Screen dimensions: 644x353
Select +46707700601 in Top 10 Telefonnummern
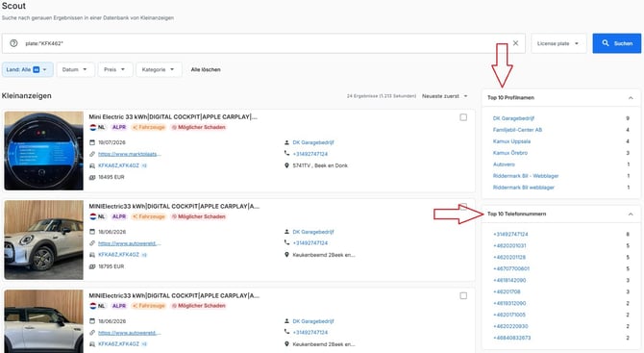click(x=511, y=268)
